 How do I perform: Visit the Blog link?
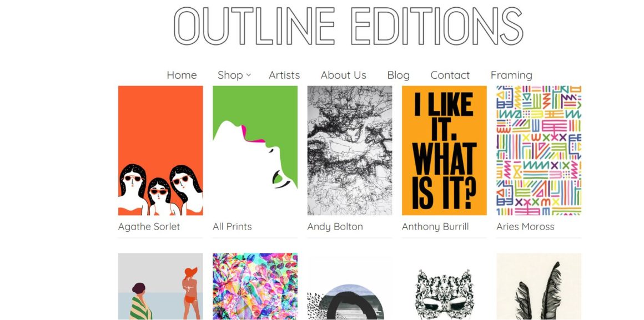coord(399,75)
